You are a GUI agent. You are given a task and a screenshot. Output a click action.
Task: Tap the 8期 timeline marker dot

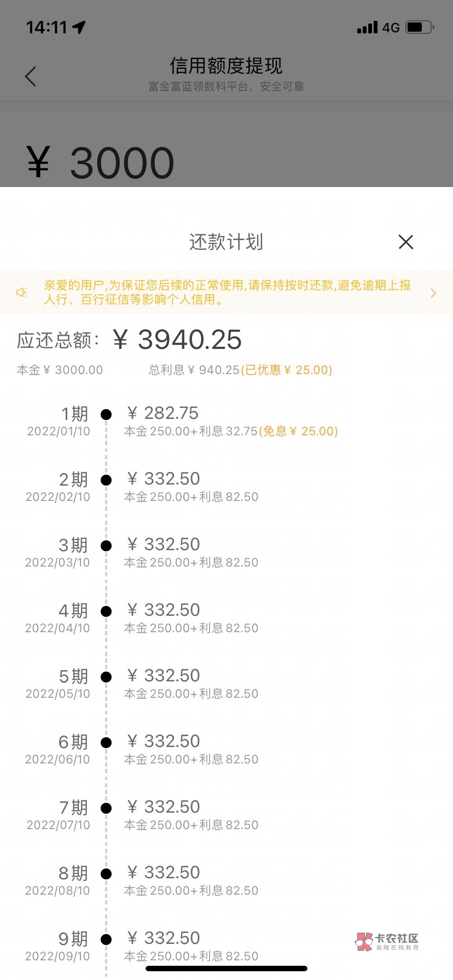coord(106,874)
